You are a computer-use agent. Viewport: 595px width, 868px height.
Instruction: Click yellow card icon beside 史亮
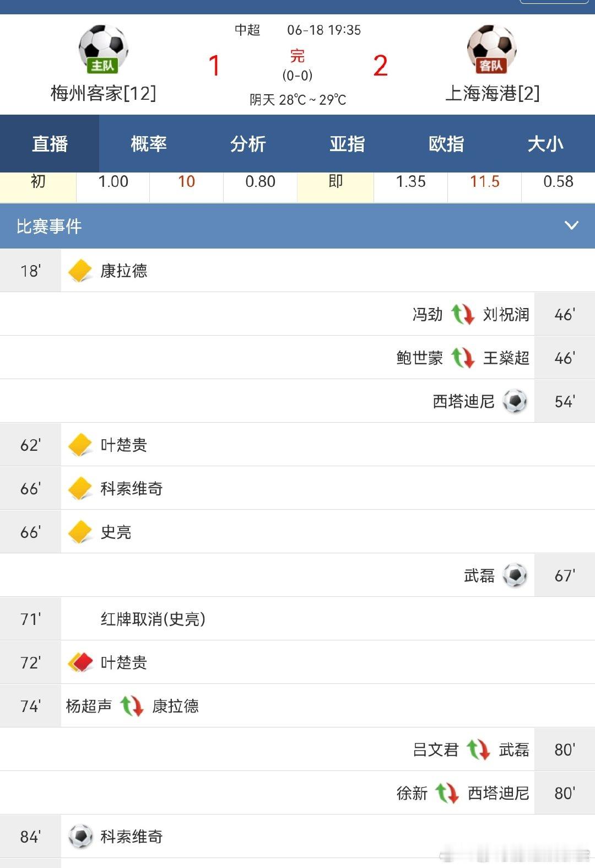[80, 532]
